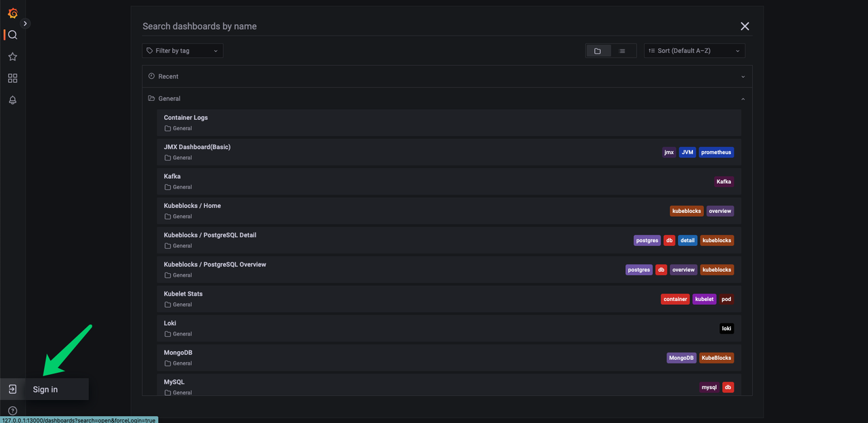Open the Dashboards grid sidebar icon

coord(12,79)
